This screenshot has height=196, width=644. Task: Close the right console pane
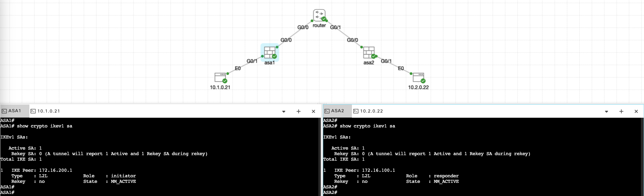click(636, 112)
